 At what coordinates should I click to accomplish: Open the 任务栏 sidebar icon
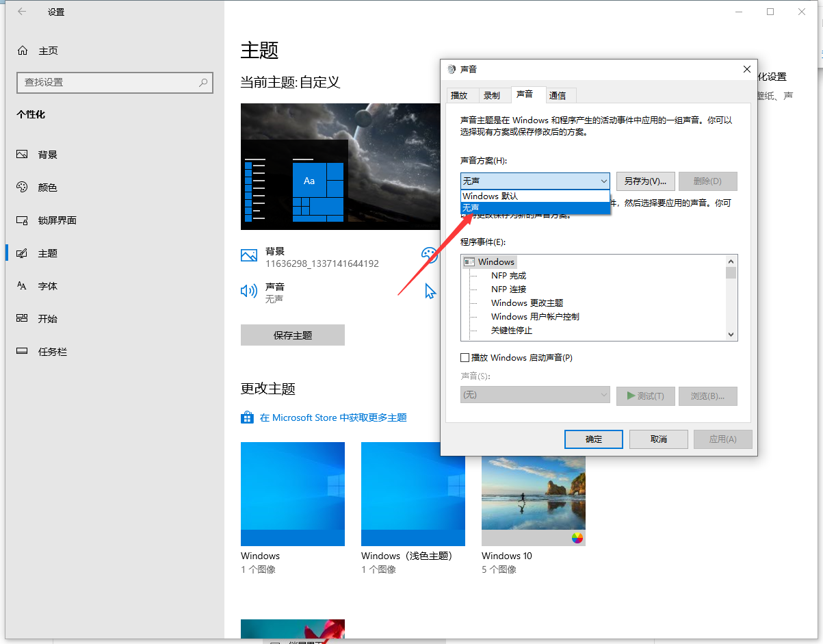pos(23,352)
